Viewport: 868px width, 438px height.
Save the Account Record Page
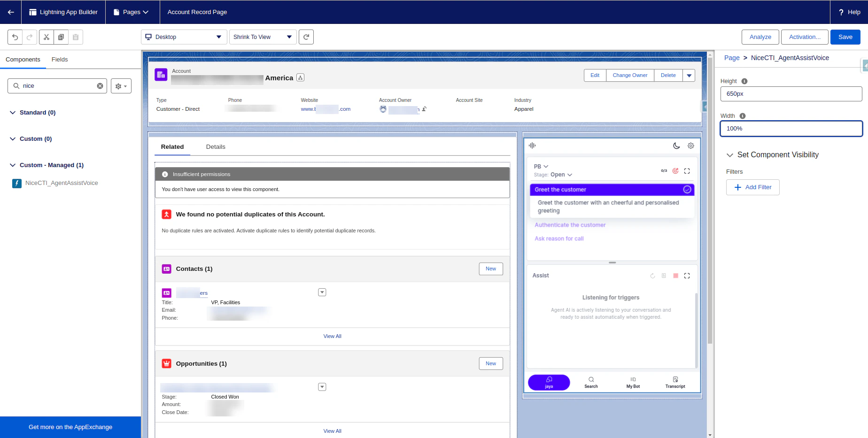click(x=845, y=37)
